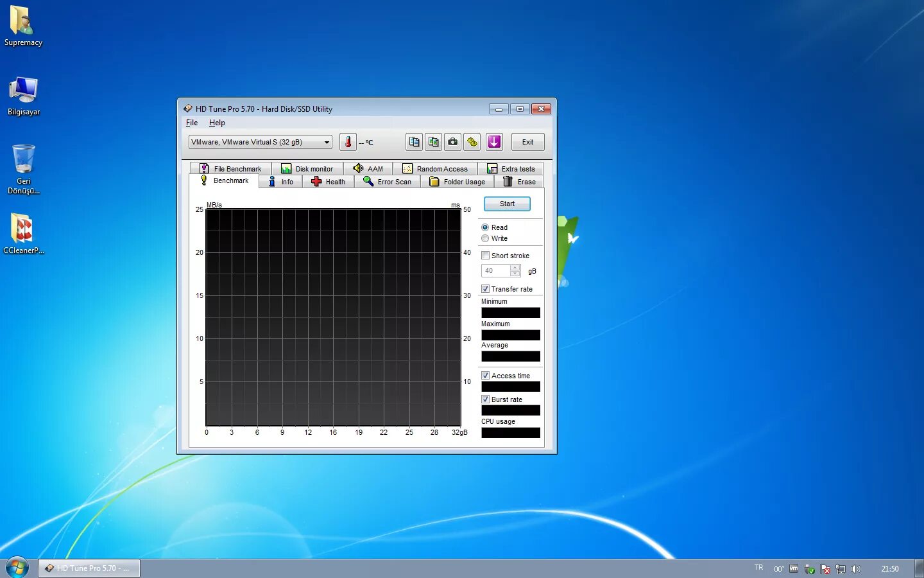Decrease short stroke gB spinner down arrow
Screen dimensions: 924x578
[515, 274]
